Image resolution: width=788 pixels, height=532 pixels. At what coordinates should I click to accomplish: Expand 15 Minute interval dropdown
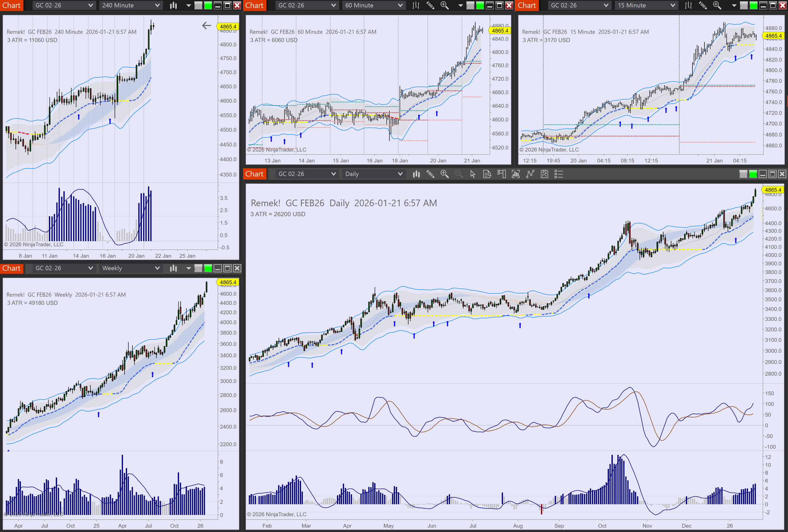[x=673, y=5]
